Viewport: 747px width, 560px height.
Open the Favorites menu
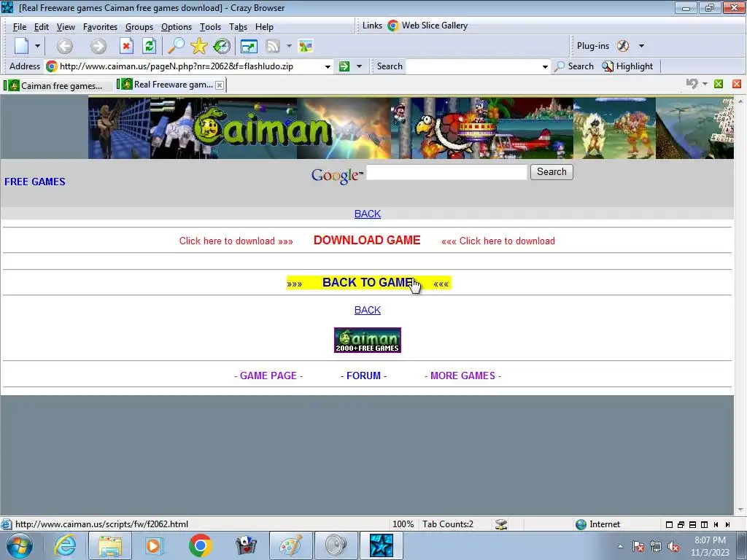click(x=100, y=27)
